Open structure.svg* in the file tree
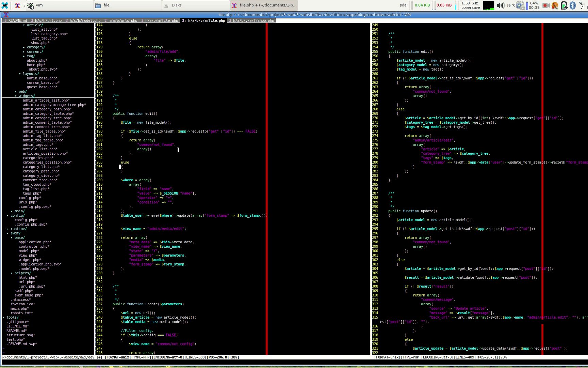This screenshot has width=588, height=368. tap(21, 335)
